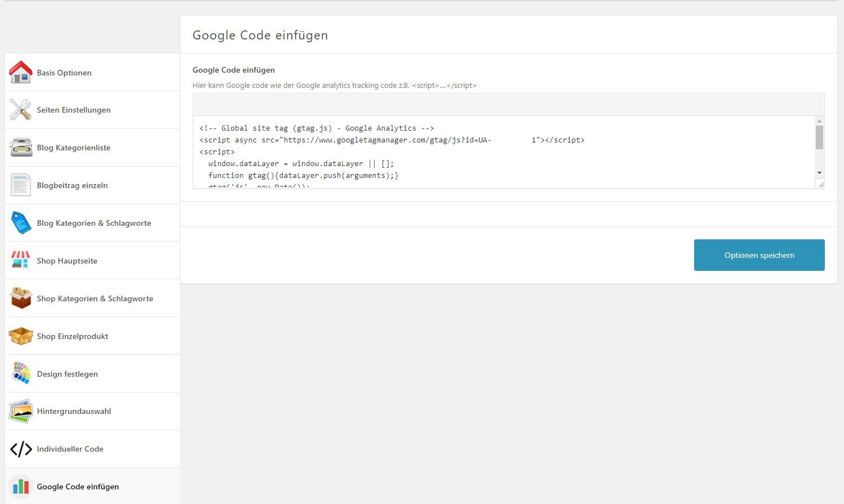Click the googletagmanager script src line
The height and width of the screenshot is (504, 844).
coord(392,140)
